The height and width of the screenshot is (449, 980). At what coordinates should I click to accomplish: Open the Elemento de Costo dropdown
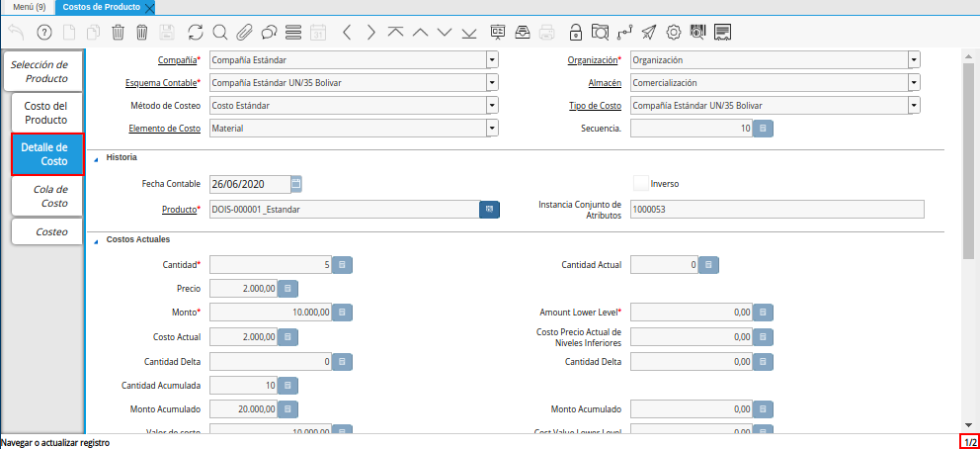coord(491,128)
